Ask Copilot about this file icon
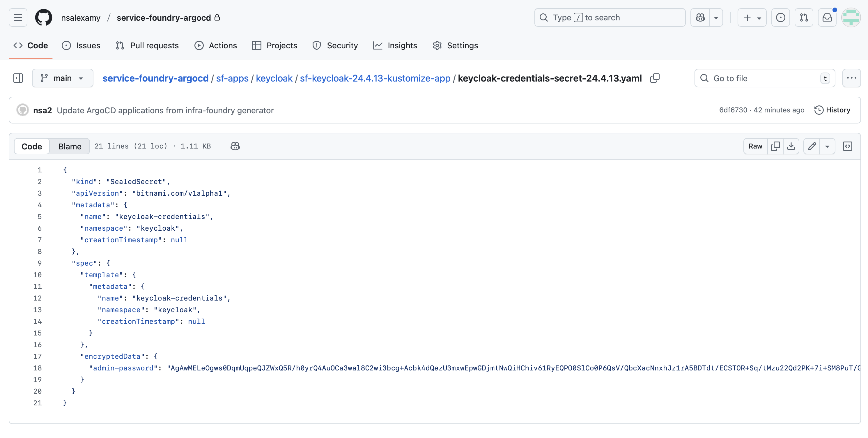Screen dimensions: 868x438 click(x=235, y=146)
